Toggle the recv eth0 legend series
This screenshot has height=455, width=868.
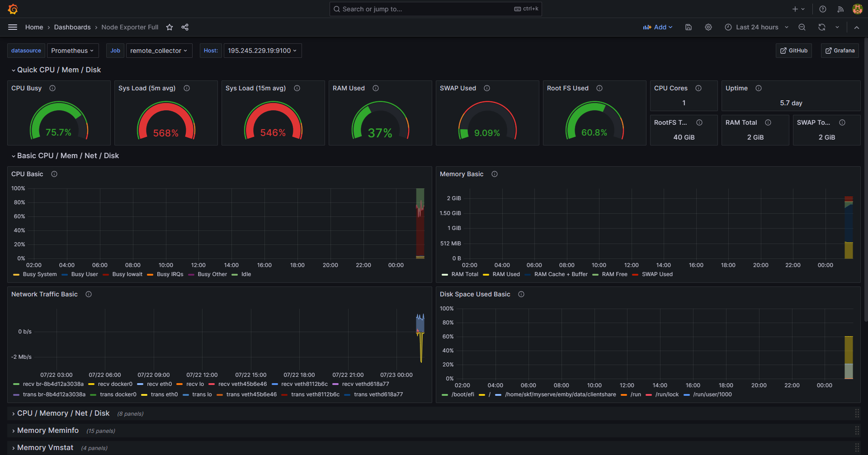pyautogui.click(x=159, y=384)
